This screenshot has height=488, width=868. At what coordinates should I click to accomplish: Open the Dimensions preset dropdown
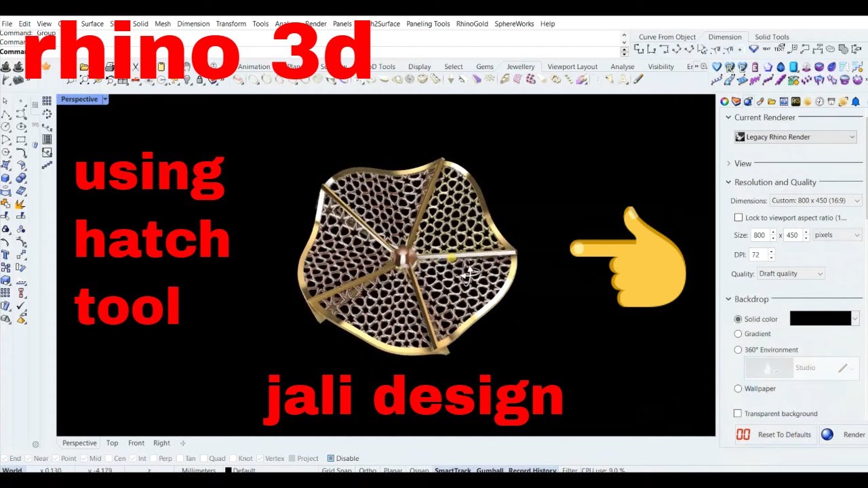pyautogui.click(x=816, y=201)
